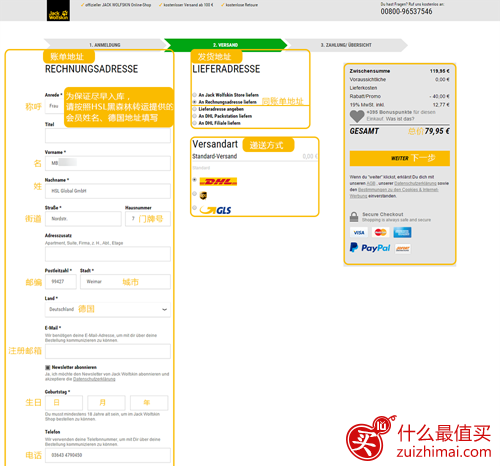500x466 pixels.
Task: Click the Straße input field
Action: [x=83, y=219]
